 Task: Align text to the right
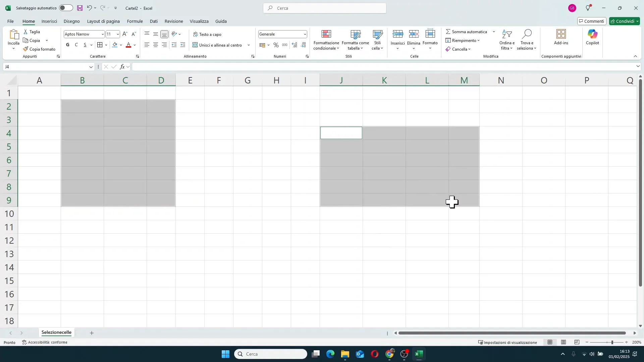(164, 45)
